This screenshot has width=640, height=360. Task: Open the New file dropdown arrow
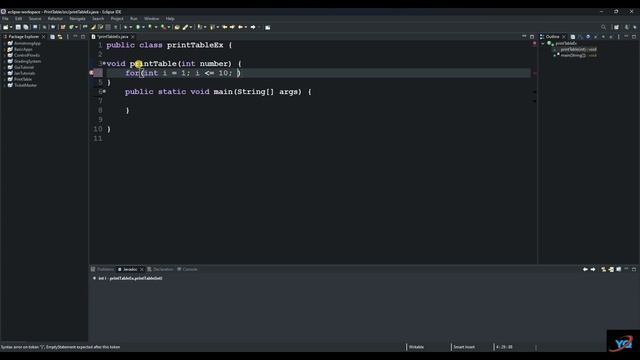pyautogui.click(x=11, y=27)
